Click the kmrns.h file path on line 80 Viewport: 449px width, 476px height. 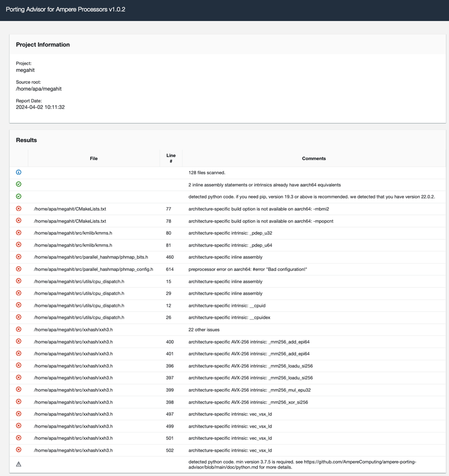click(x=73, y=233)
